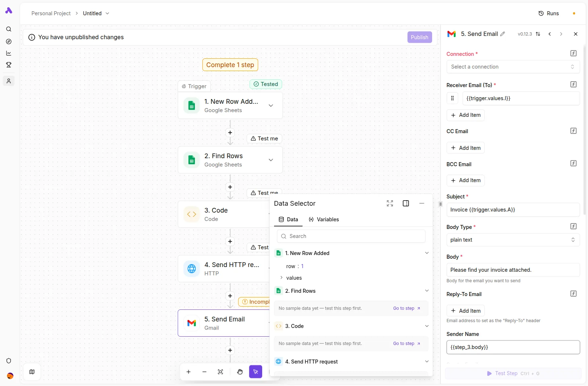Go to previous step with left chevron
This screenshot has width=588, height=386.
pos(550,34)
